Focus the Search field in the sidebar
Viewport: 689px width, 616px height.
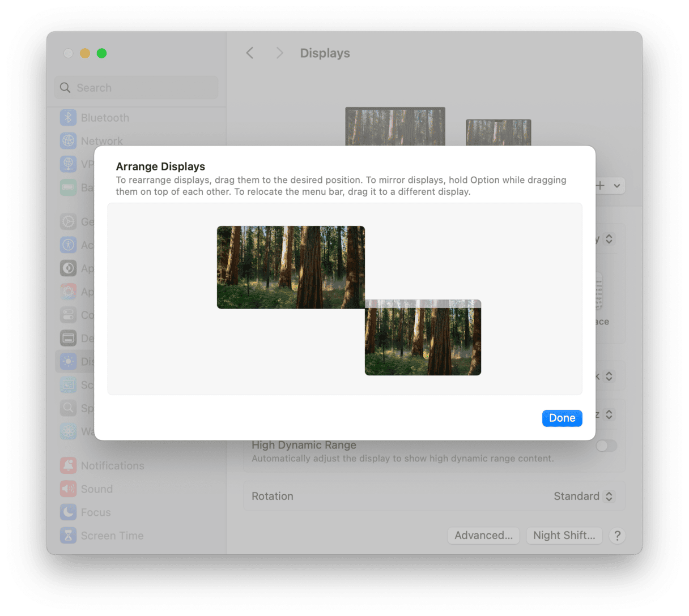136,88
